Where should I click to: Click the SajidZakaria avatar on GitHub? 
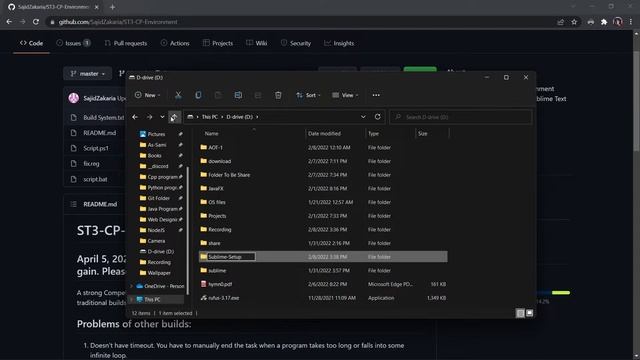74,98
